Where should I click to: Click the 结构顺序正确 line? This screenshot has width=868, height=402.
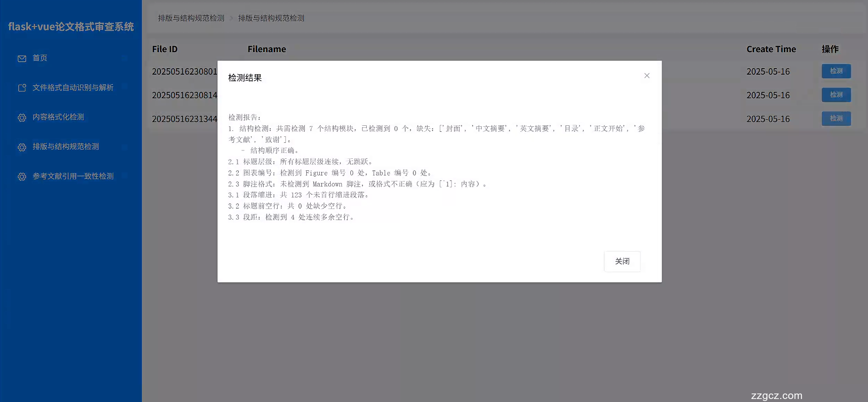pos(271,150)
